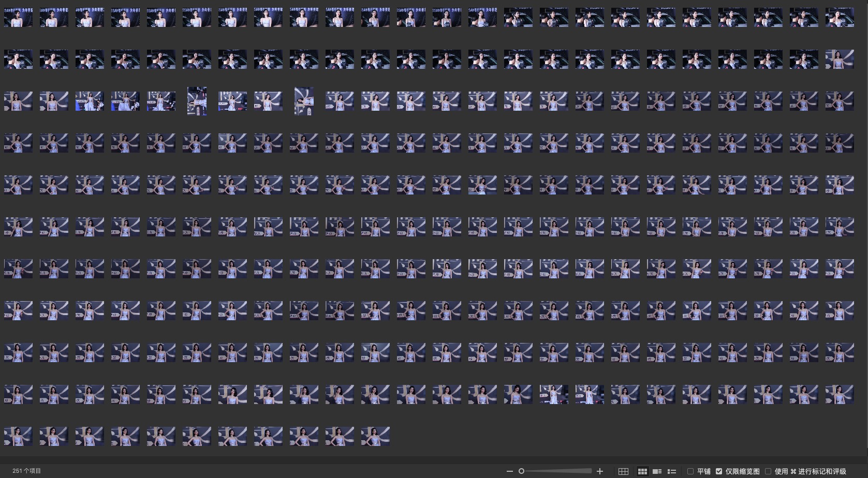Select the first thumbnail in the second row
The image size is (868, 478).
18,59
